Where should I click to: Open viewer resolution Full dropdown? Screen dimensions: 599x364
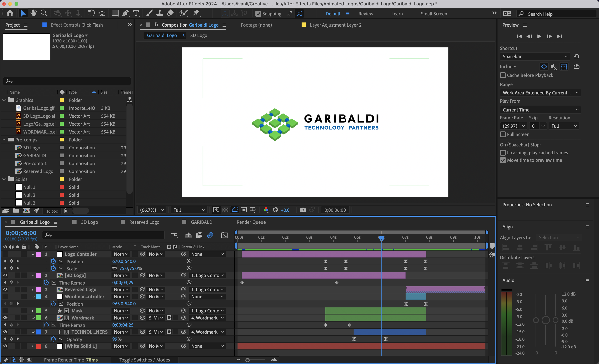[189, 210]
